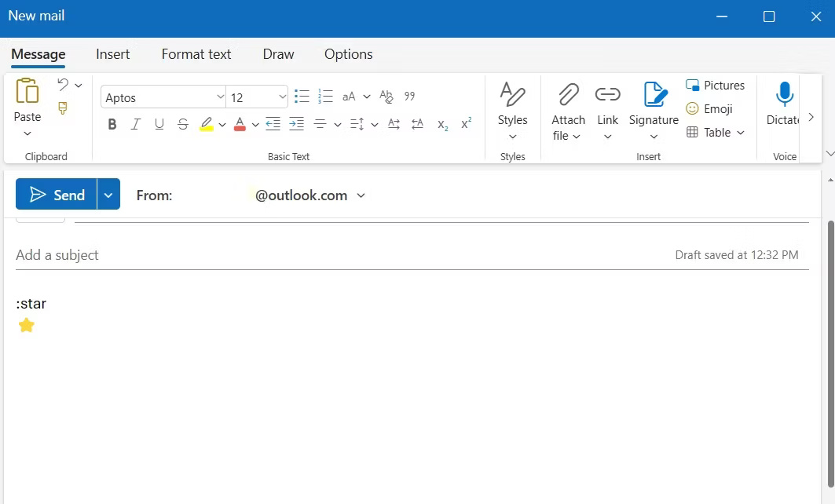
Task: Start Dictate microphone
Action: 784,94
